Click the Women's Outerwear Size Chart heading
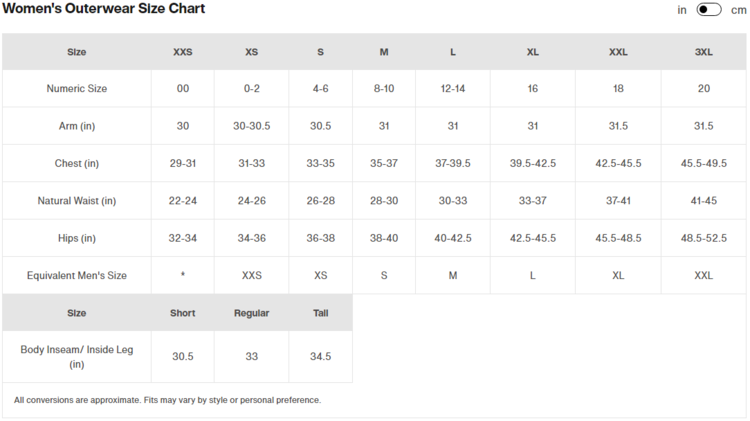 click(x=104, y=9)
